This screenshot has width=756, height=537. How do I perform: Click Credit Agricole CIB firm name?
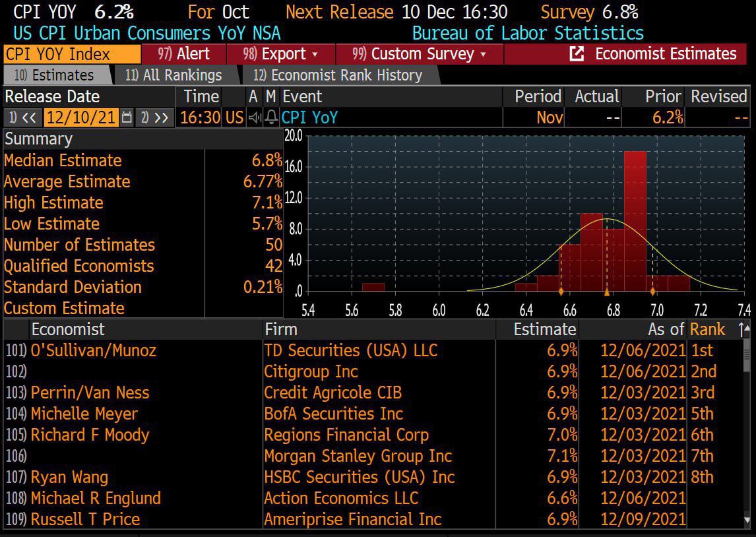(x=332, y=393)
